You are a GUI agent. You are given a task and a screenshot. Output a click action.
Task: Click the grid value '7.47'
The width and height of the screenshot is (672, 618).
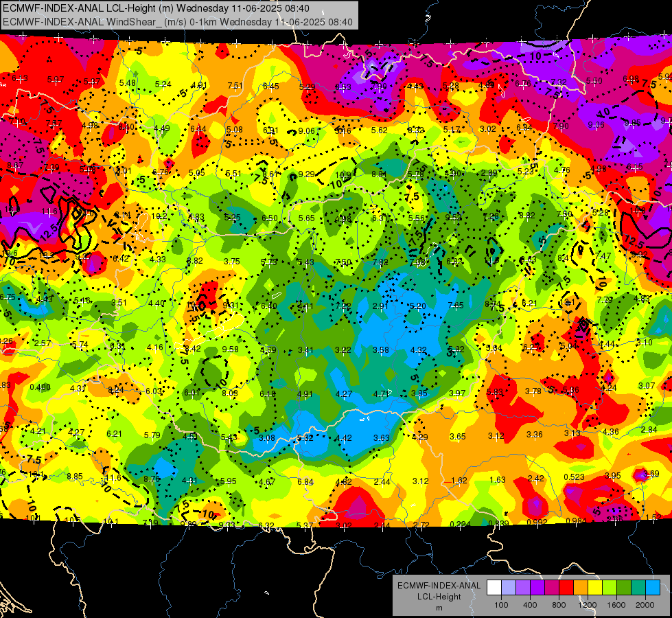pos(603,255)
